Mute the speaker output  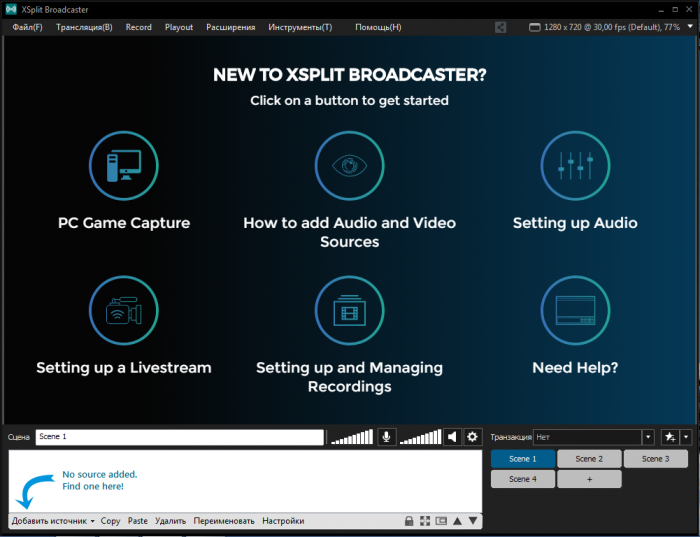click(452, 437)
